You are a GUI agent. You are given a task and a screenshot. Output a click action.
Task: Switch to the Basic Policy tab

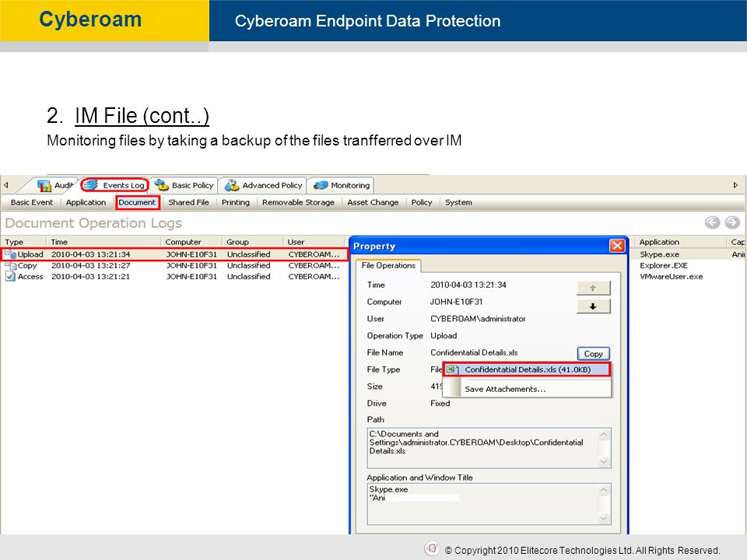(x=184, y=185)
